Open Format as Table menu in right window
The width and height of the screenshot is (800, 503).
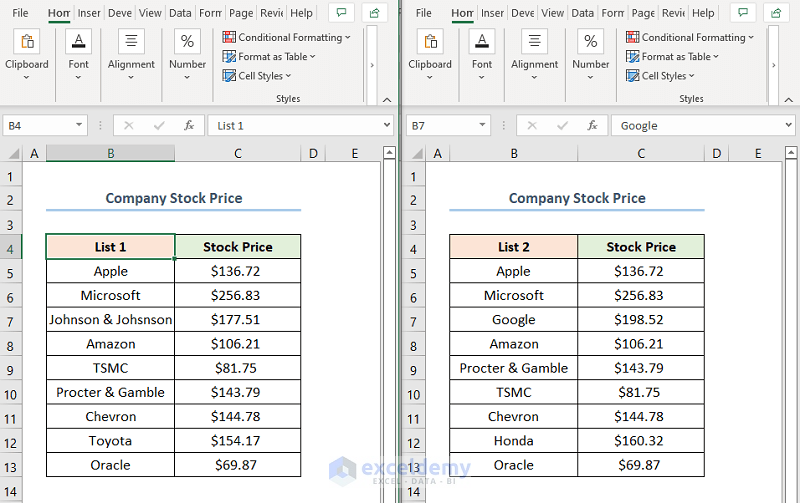point(672,57)
